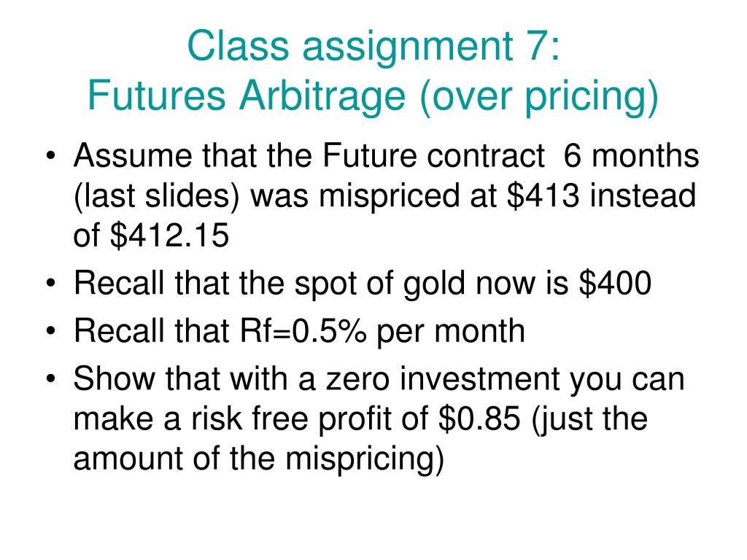
Task: Select the fourth bullet point marker
Action: point(50,379)
